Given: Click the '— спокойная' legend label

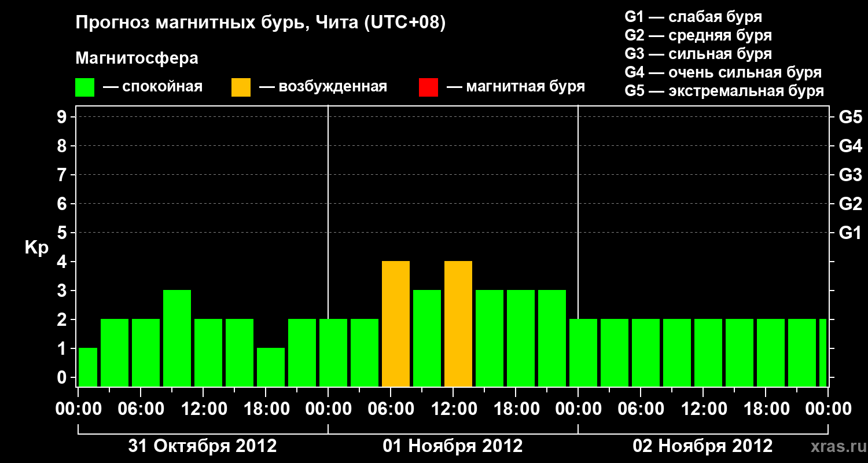Looking at the screenshot, I should 152,87.
